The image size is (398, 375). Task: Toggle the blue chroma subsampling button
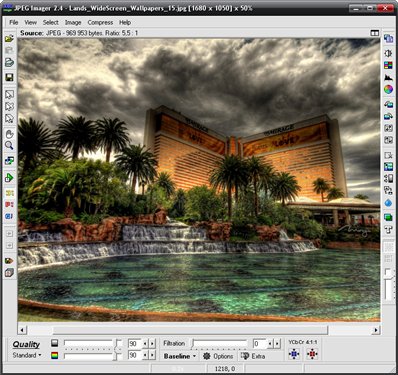click(294, 354)
